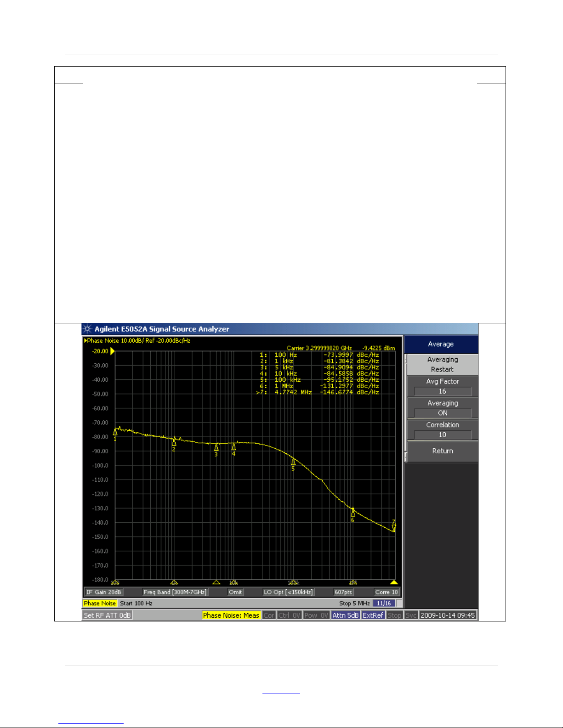Click the Pow 0V status indicator
Viewport: 563px width, 728px height.
(x=316, y=615)
